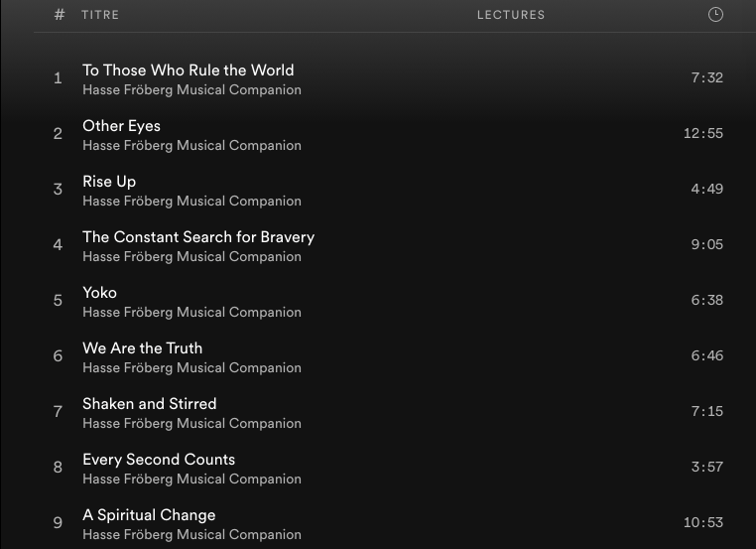Image resolution: width=756 pixels, height=549 pixels.
Task: Click the # track number column header
Action: 60,15
